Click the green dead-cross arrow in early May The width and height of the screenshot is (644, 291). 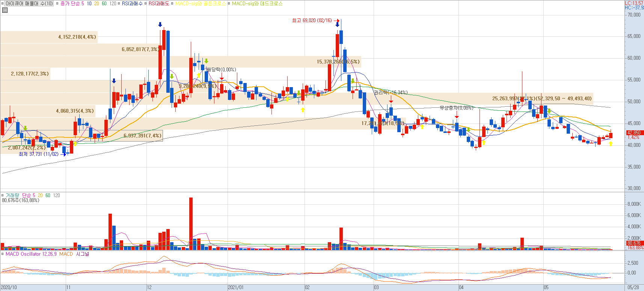click(x=549, y=111)
